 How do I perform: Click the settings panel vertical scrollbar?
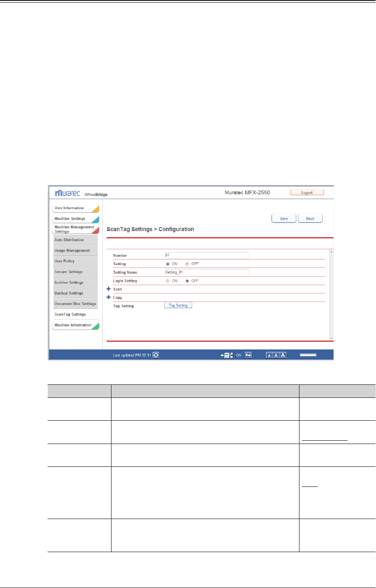pos(332,295)
